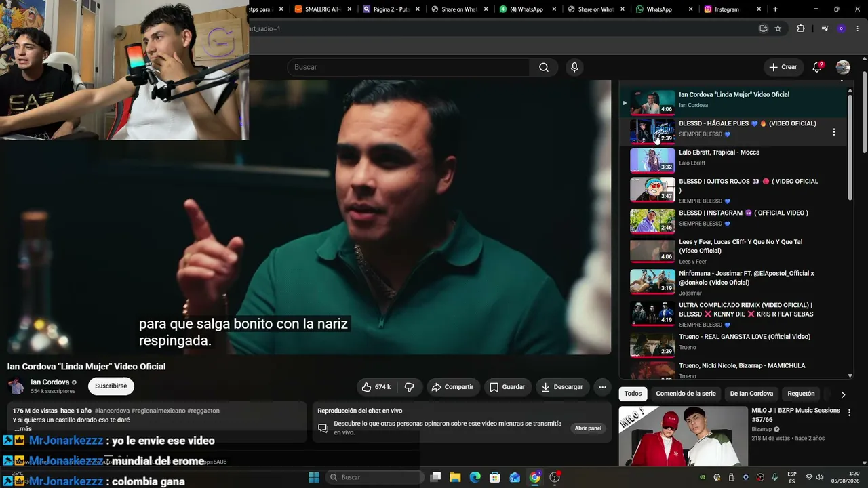Open the Windows Start menu
This screenshot has height=488, width=868.
[x=314, y=477]
